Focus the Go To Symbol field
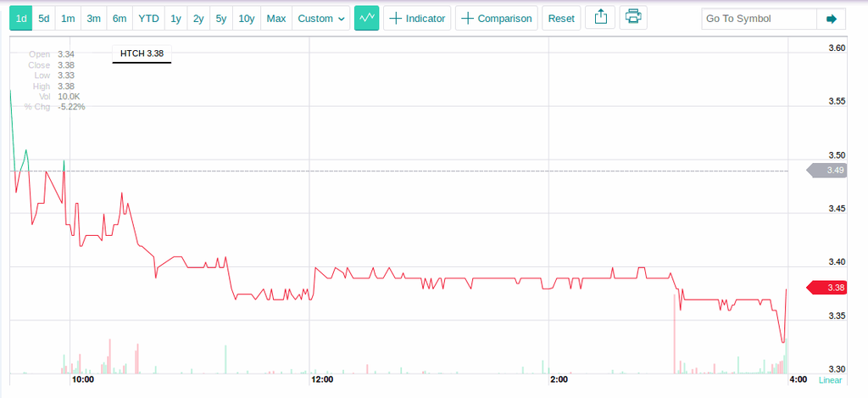The image size is (868, 398). pos(759,19)
